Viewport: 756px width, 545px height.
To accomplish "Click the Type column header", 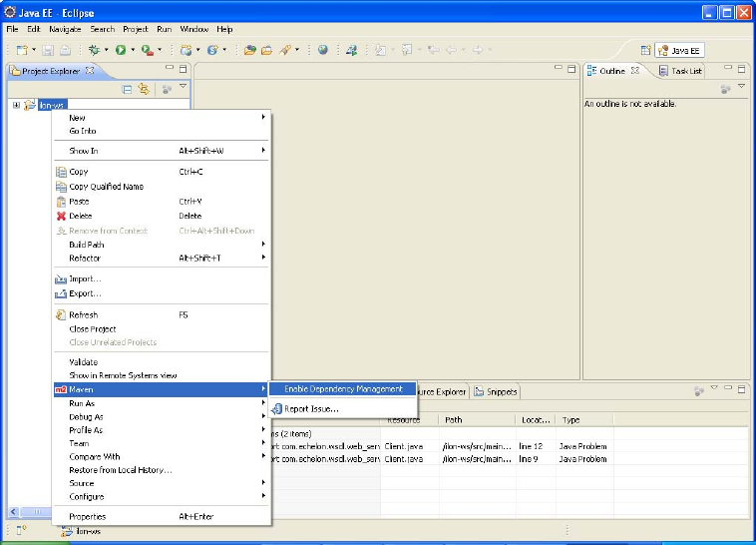I will [x=584, y=420].
